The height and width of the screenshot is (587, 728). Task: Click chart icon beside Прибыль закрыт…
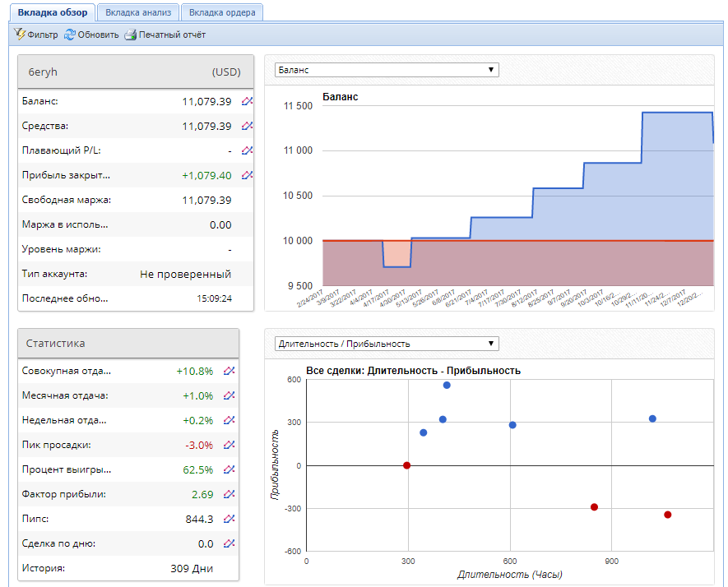[x=247, y=175]
